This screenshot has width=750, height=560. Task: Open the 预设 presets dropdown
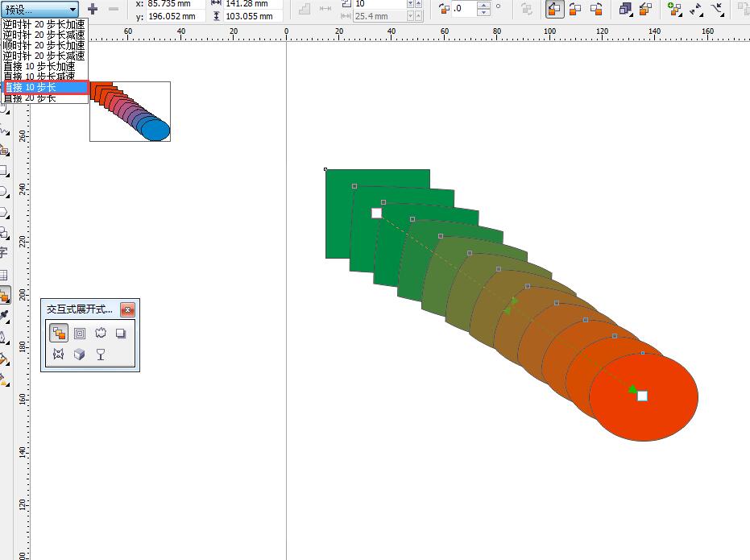[x=39, y=9]
